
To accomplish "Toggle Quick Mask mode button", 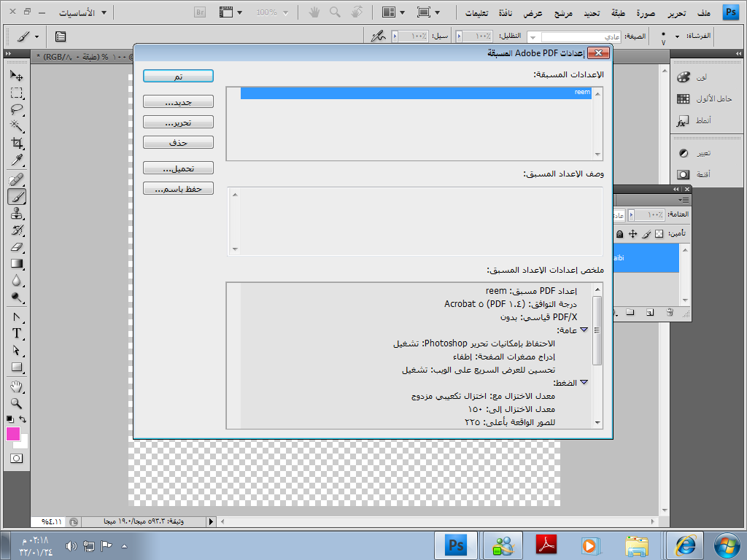I will click(x=16, y=459).
